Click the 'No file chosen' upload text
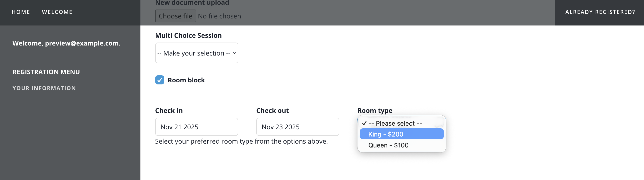644x180 pixels. (219, 16)
